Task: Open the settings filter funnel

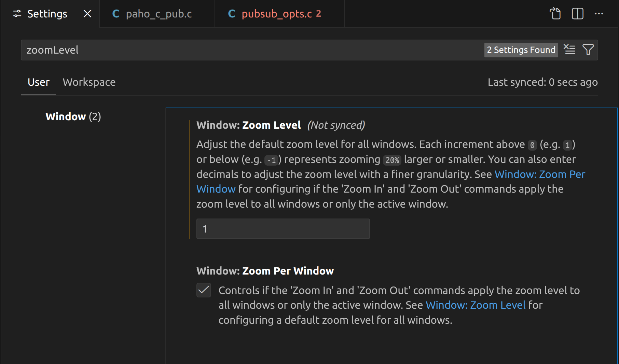Action: pos(588,50)
